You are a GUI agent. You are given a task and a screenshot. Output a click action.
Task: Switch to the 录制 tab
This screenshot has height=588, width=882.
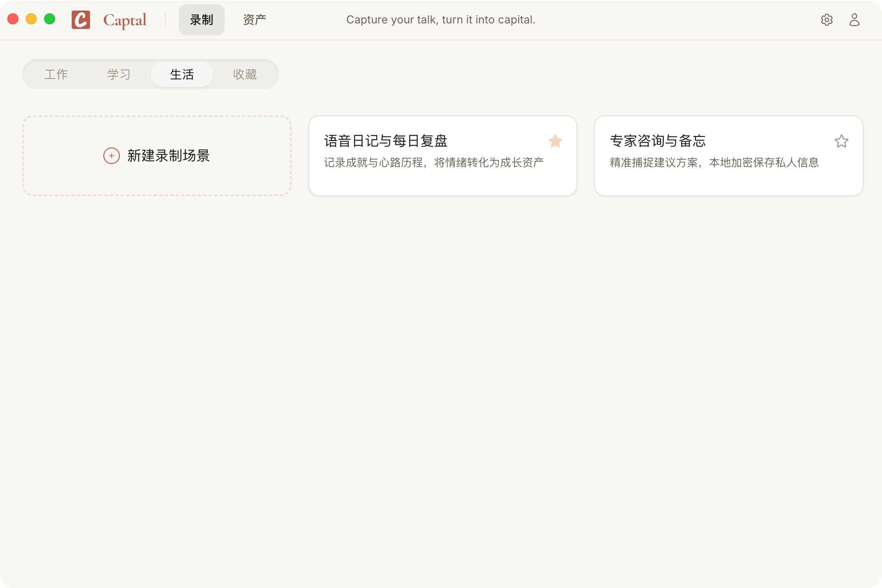click(201, 19)
